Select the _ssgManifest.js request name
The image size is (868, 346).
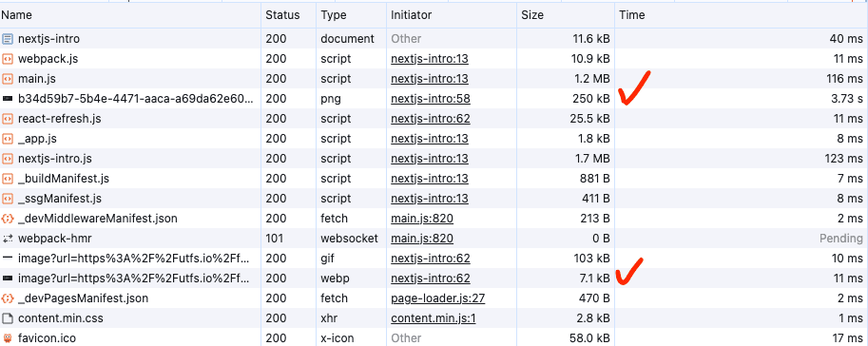tap(60, 199)
